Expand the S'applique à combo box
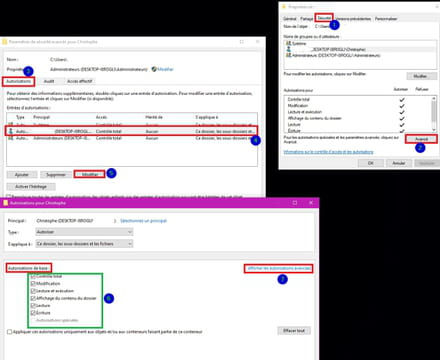 [x=84, y=244]
